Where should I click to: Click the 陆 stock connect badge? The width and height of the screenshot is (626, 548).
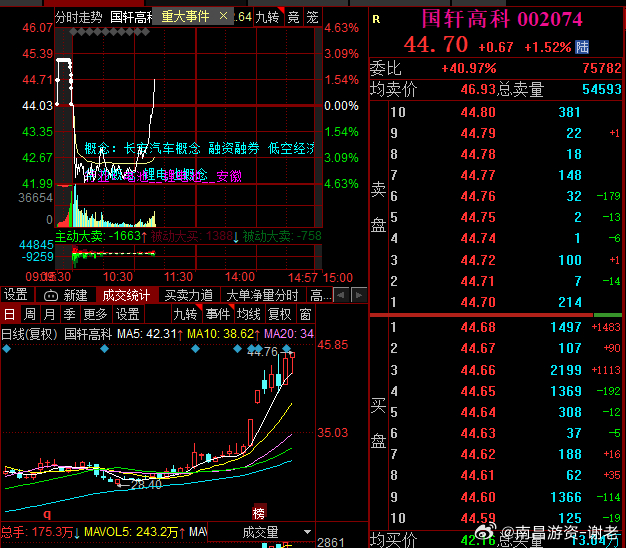(x=582, y=47)
